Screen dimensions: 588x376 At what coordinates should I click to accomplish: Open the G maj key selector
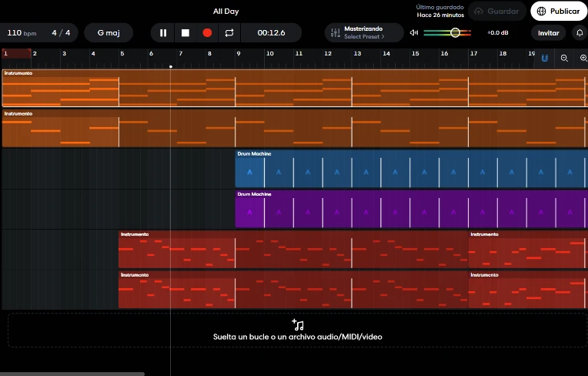[x=109, y=33]
